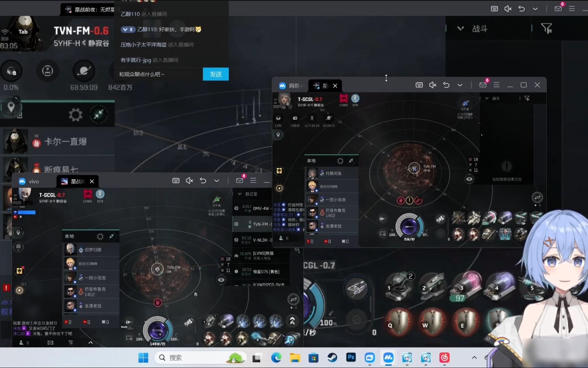Click the location pin icon in the vivo window
The height and width of the screenshot is (368, 588).
(18, 233)
